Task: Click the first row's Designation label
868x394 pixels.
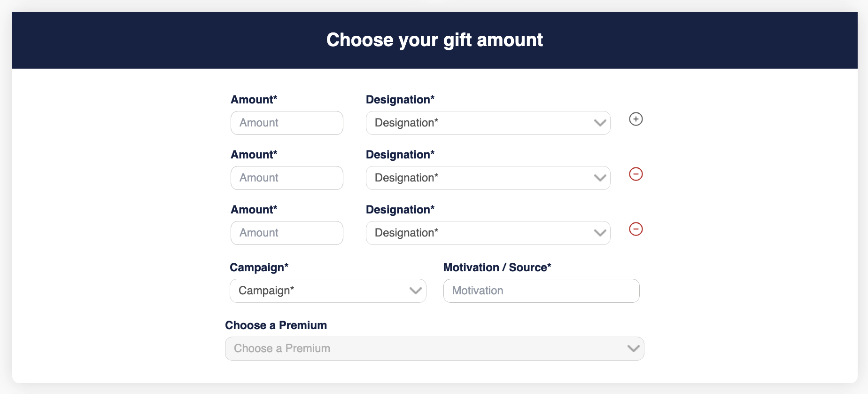Action: point(400,100)
